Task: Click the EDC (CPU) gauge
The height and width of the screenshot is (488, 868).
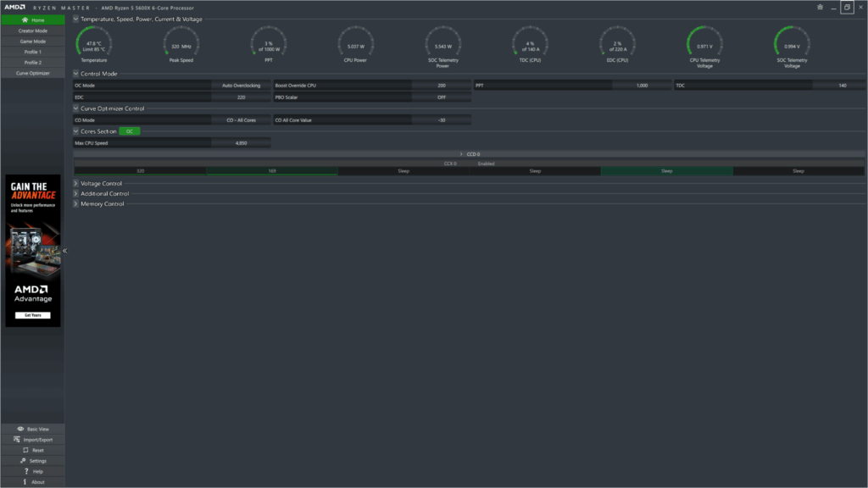Action: click(617, 44)
